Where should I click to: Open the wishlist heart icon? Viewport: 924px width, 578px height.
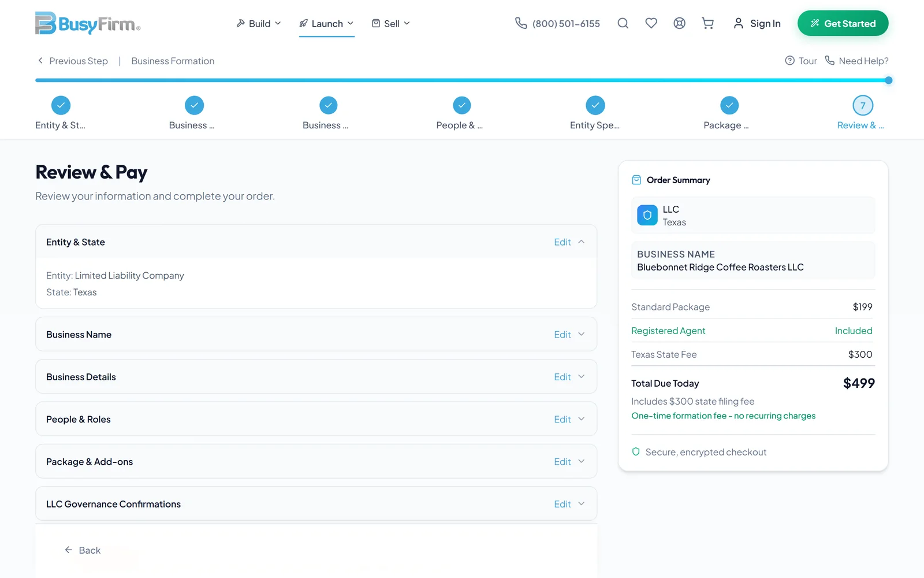tap(651, 23)
